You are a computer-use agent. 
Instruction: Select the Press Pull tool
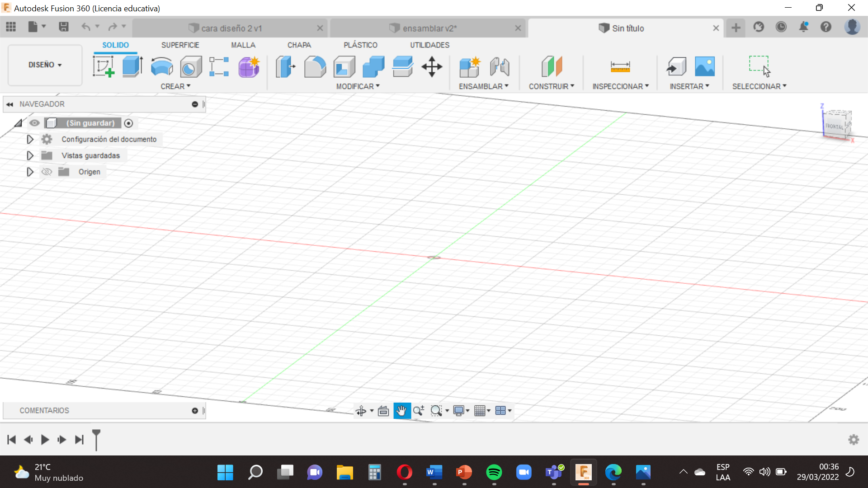point(285,67)
